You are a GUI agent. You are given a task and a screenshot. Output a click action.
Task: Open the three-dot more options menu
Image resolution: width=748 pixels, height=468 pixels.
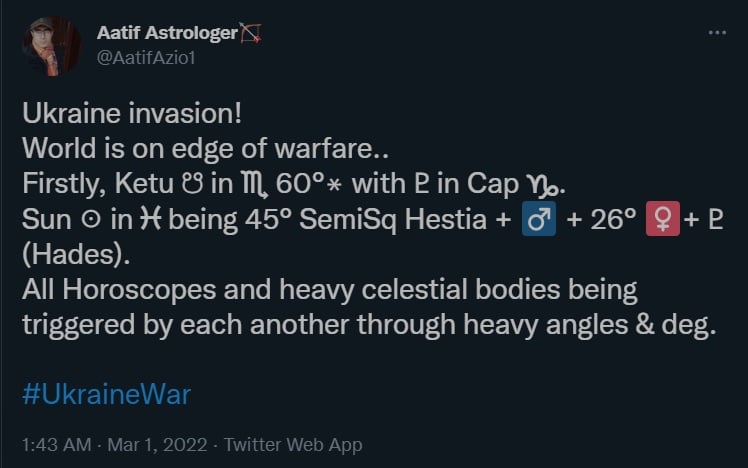pos(716,32)
